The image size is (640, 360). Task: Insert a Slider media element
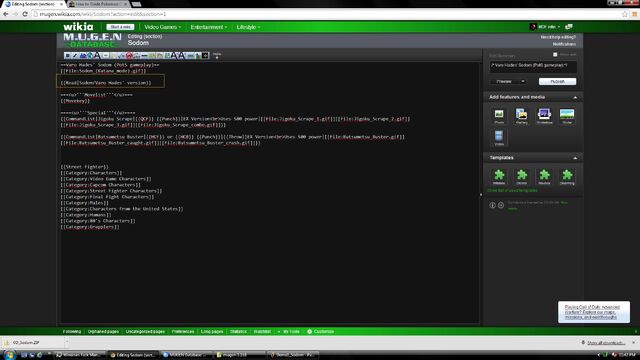pyautogui.click(x=567, y=116)
